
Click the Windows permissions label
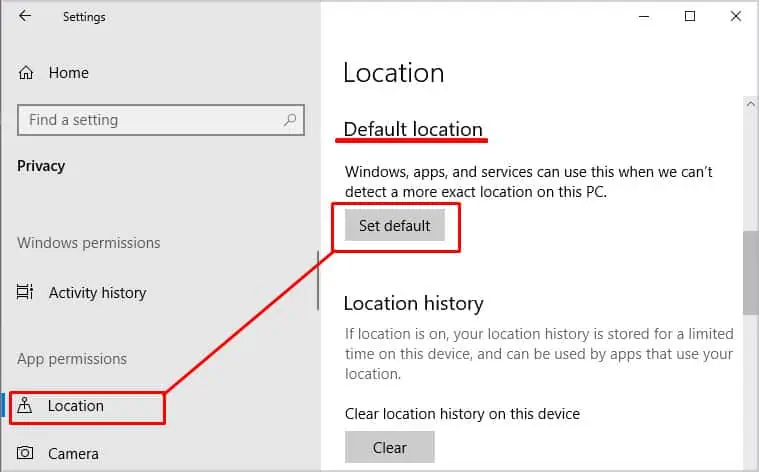(89, 243)
